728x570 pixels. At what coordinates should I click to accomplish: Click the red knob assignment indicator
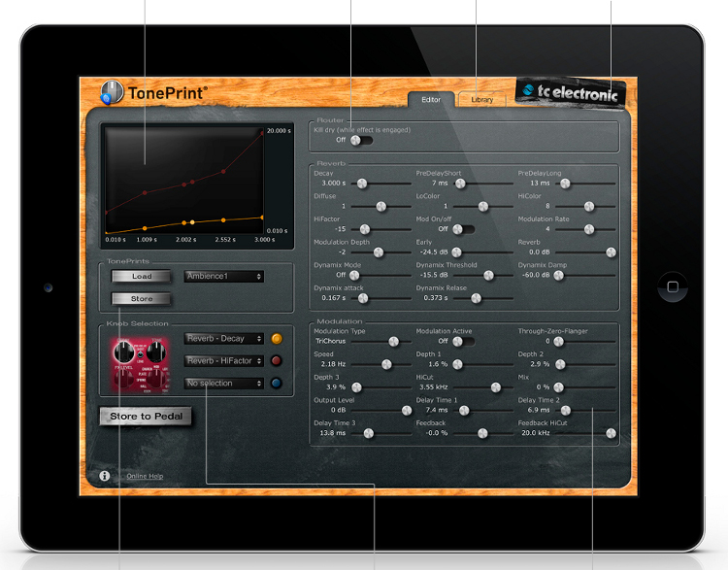coord(277,360)
